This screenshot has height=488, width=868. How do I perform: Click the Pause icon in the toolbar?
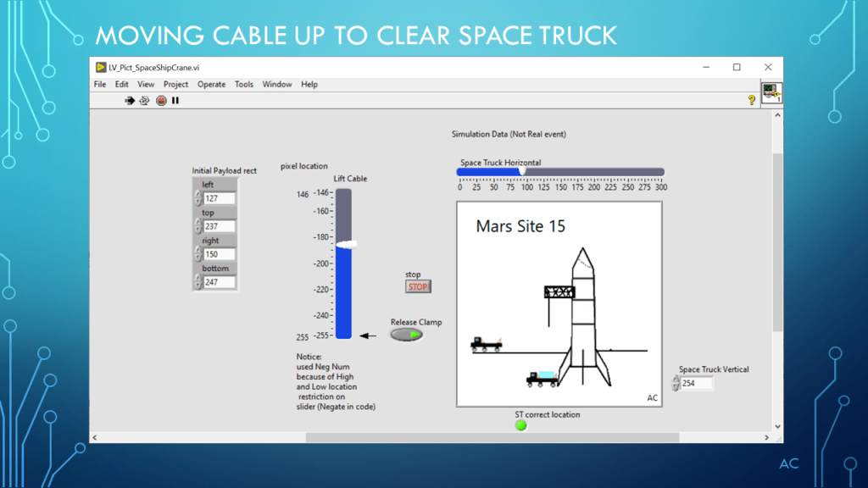point(175,101)
